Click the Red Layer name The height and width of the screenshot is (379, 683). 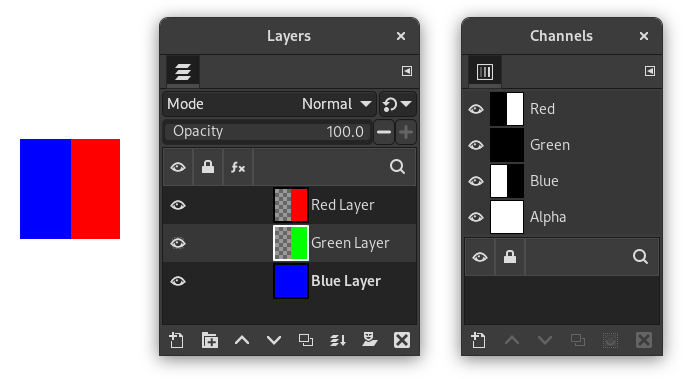click(343, 205)
